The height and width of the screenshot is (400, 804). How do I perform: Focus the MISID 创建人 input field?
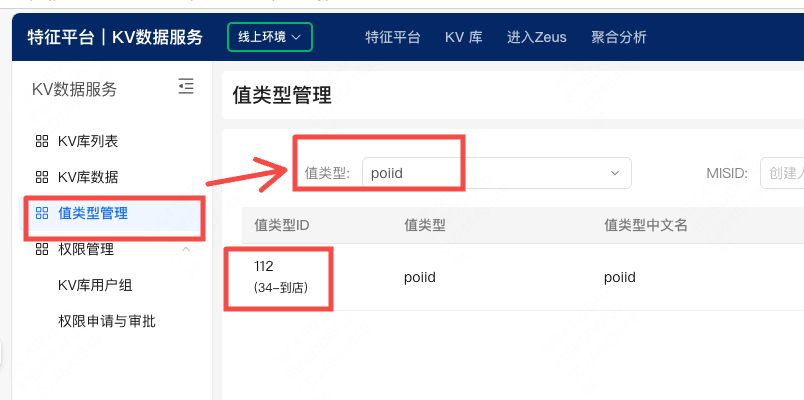point(782,173)
